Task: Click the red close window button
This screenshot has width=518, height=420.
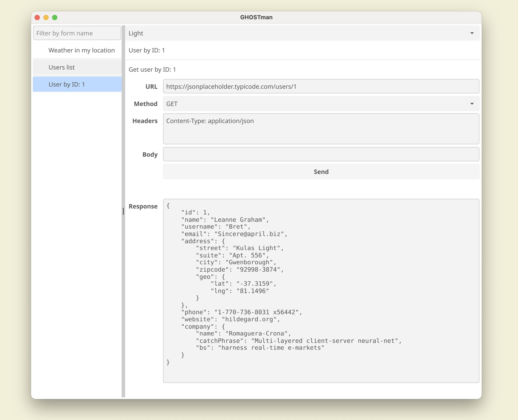Action: (x=37, y=17)
